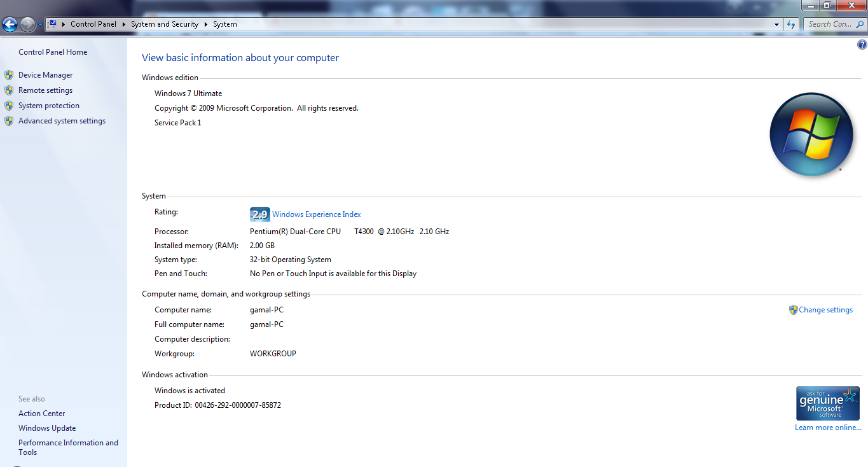The width and height of the screenshot is (868, 467).
Task: Close the System window
Action: (850, 5)
